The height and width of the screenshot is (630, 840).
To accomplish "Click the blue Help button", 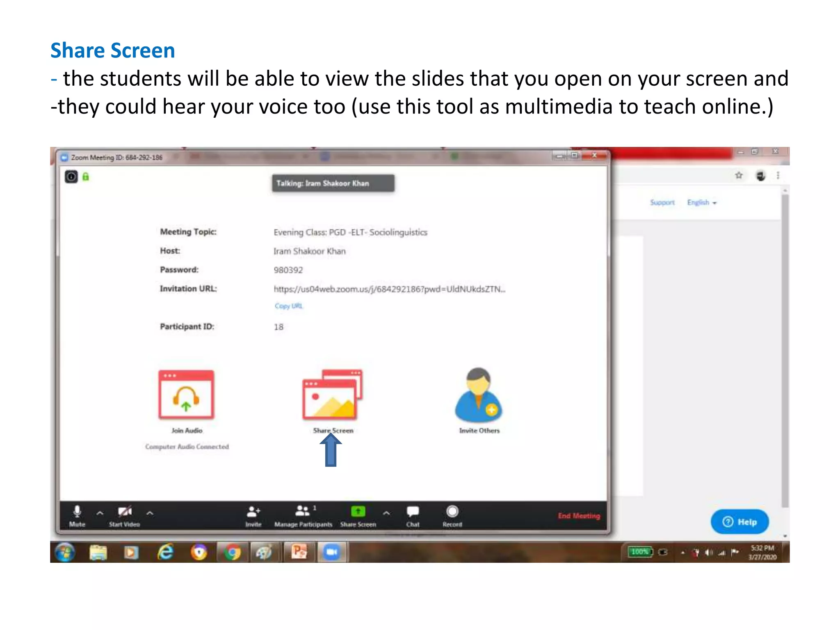I will (x=740, y=522).
